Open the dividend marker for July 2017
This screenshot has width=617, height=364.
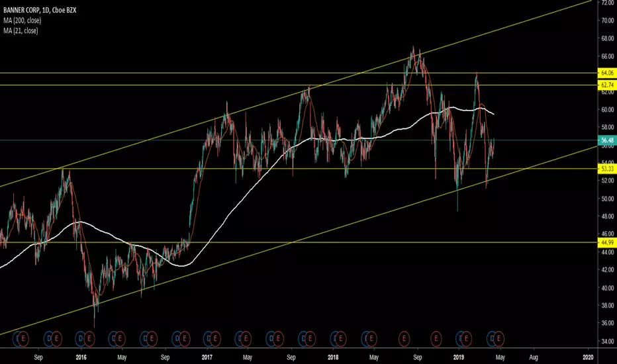(x=271, y=338)
